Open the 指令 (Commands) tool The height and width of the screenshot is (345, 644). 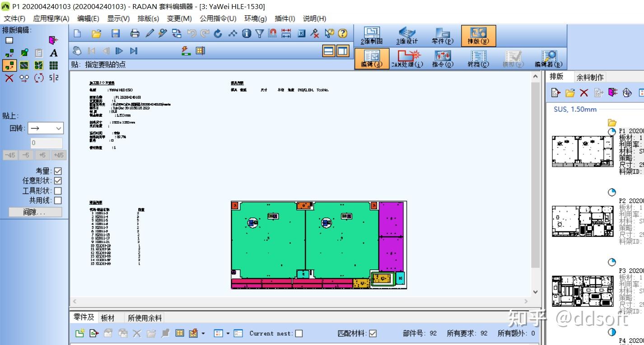click(x=443, y=59)
